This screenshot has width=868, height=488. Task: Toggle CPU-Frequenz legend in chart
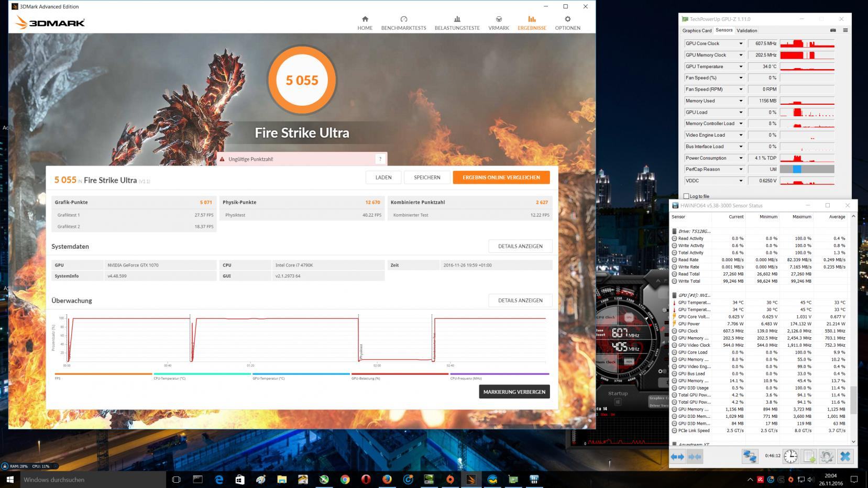point(499,376)
